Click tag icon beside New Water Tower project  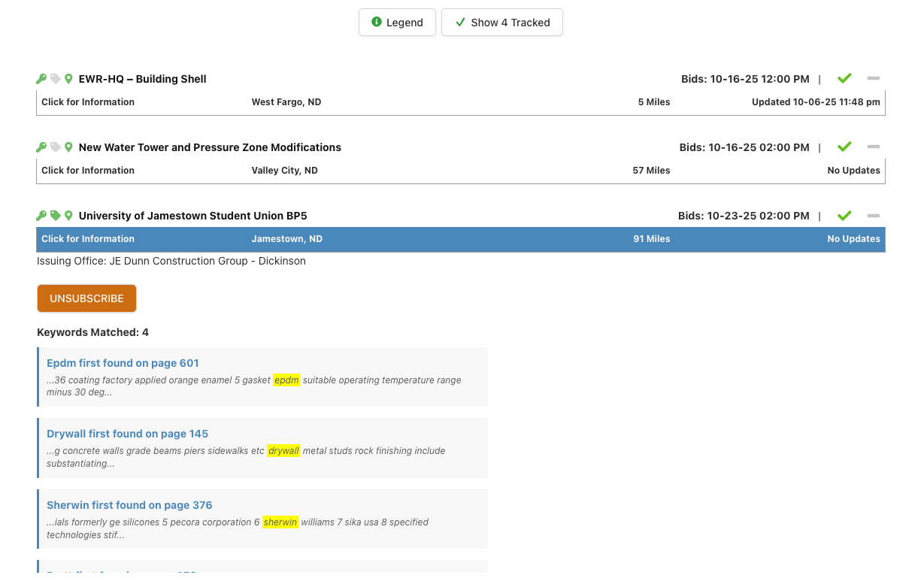(55, 147)
